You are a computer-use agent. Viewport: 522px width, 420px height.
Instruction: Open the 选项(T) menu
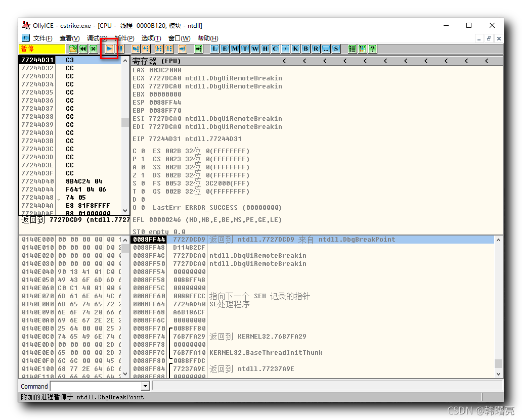151,38
